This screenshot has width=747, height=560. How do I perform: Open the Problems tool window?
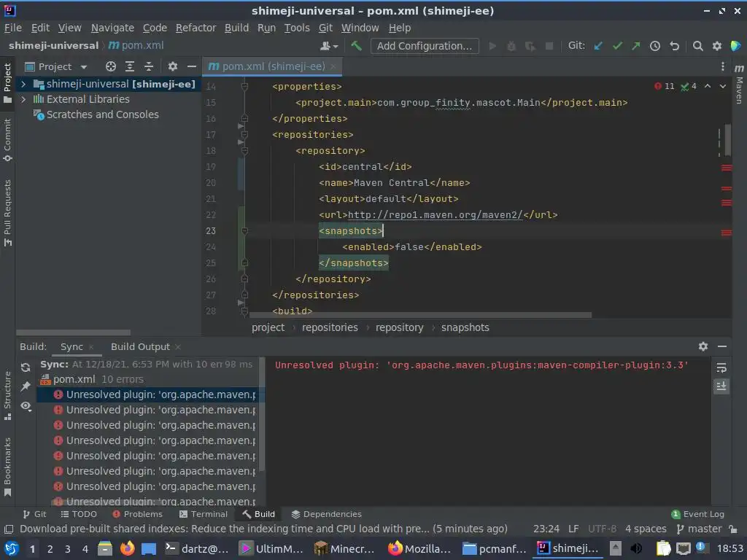(x=138, y=514)
